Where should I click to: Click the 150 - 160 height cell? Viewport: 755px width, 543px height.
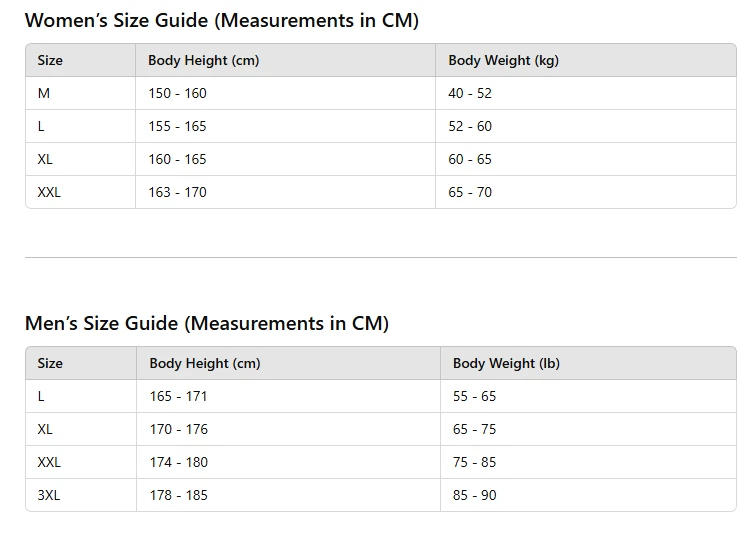pyautogui.click(x=177, y=93)
